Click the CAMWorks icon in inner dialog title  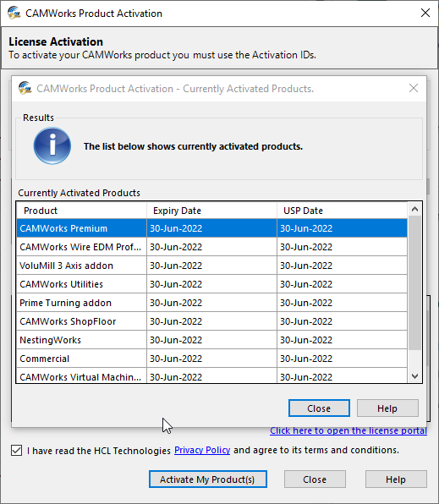25,89
